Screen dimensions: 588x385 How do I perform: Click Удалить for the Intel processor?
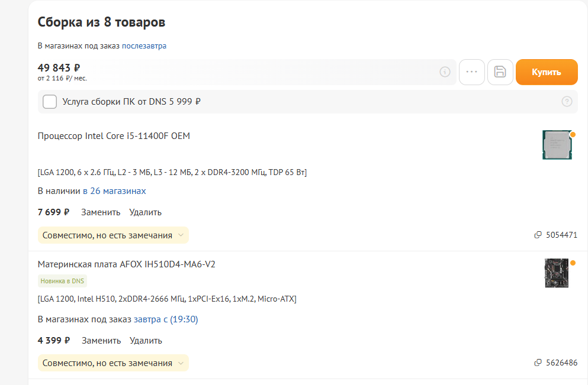tap(146, 212)
